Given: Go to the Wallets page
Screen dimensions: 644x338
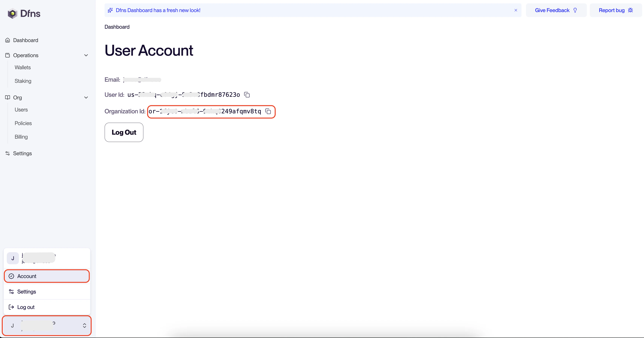Looking at the screenshot, I should [23, 68].
